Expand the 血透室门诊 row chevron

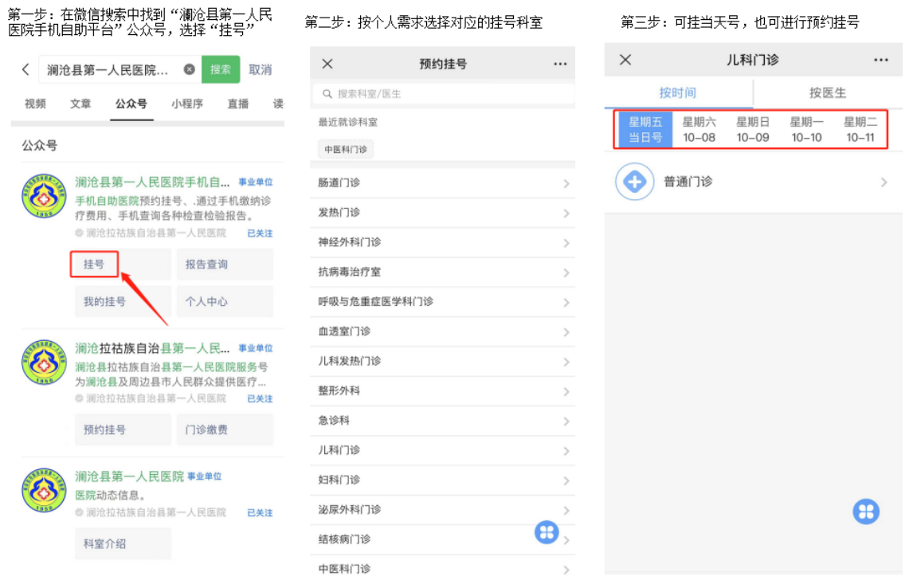tap(566, 332)
